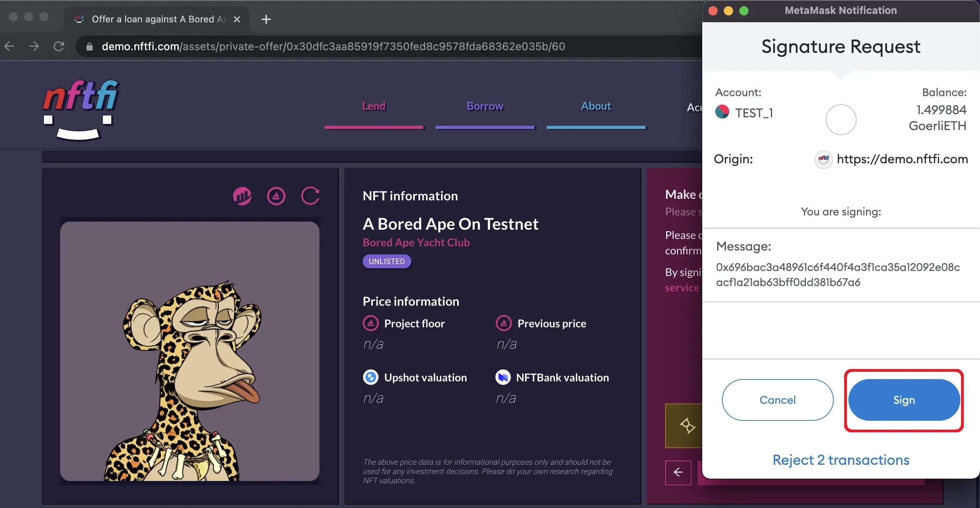
Task: Click 'Reject 2 transactions' link
Action: click(x=841, y=460)
